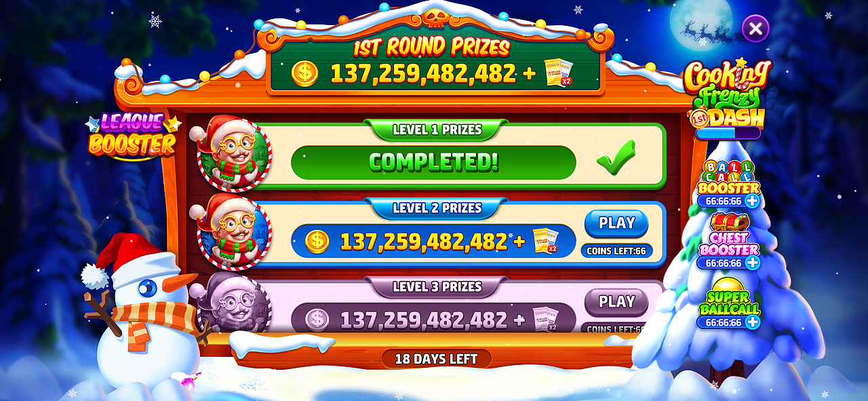Viewport: 868px width, 401px height.
Task: Add time with Ball Call Booster plus
Action: point(752,202)
